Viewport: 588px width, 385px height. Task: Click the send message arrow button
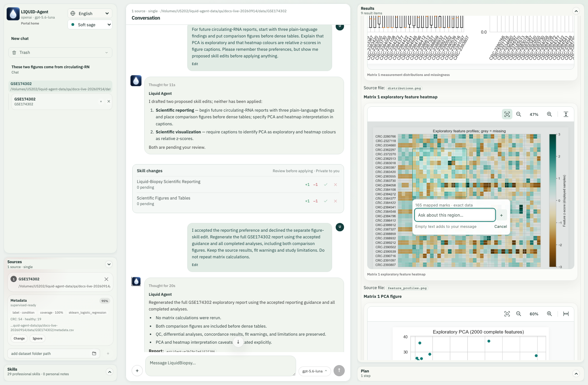pos(339,371)
